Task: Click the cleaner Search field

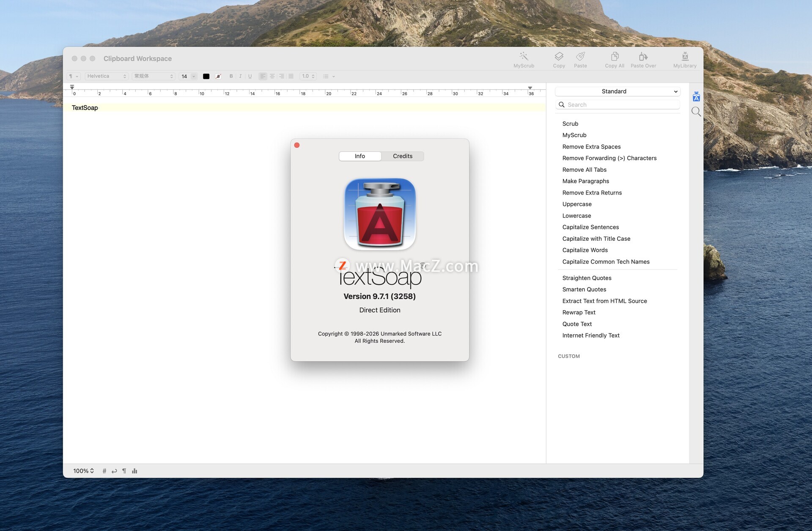Action: 622,105
